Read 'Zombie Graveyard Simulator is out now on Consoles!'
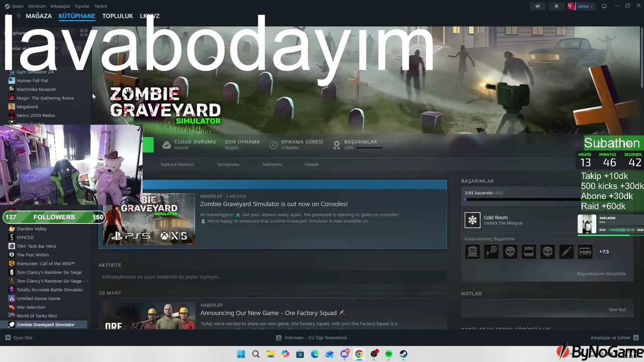Screen dimensions: 644x362 [x=274, y=204]
